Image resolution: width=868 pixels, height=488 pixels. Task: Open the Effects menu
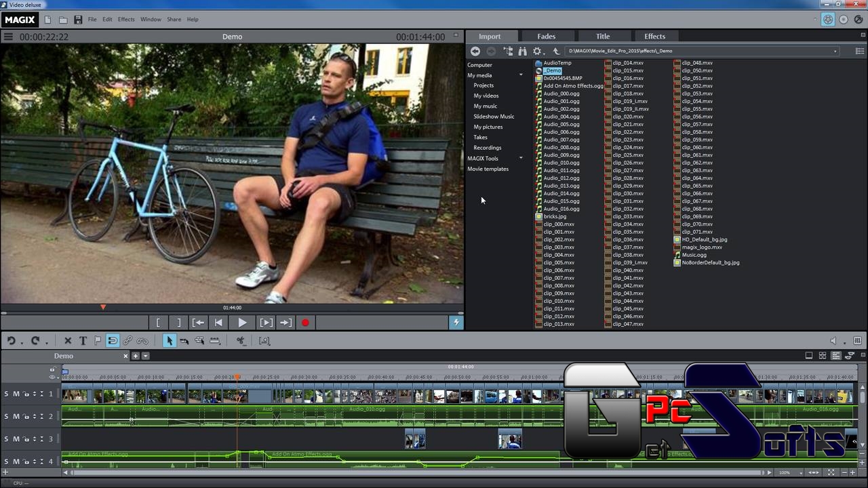click(x=126, y=20)
